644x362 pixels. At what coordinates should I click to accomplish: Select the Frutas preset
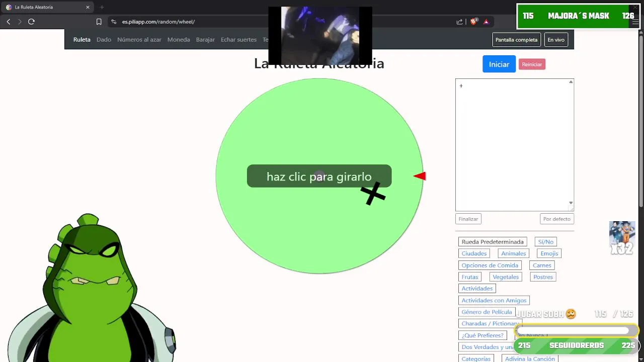(470, 277)
